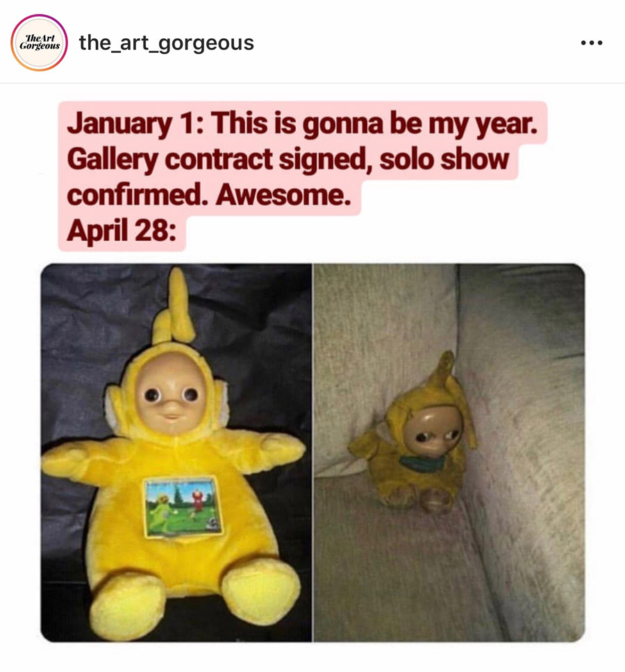Click the 'Gallery contract signed, solo show' line
Image resolution: width=625 pixels, height=672 pixels.
(287, 160)
